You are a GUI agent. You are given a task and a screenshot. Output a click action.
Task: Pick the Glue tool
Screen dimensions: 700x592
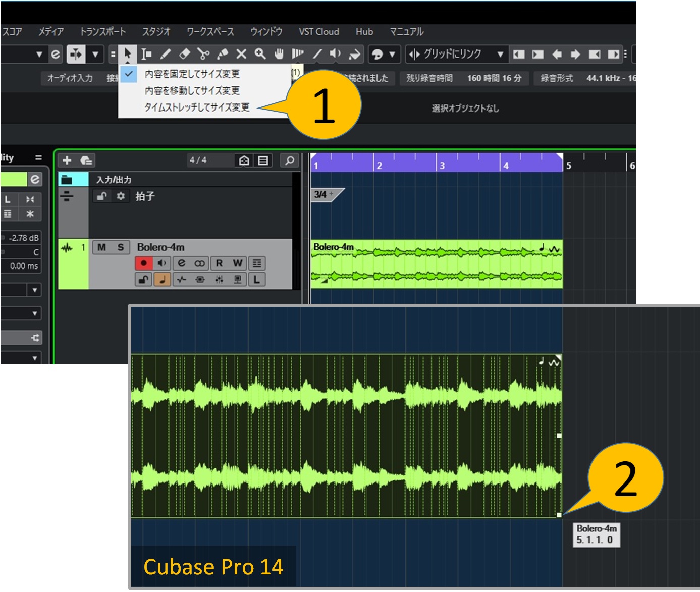tap(223, 54)
